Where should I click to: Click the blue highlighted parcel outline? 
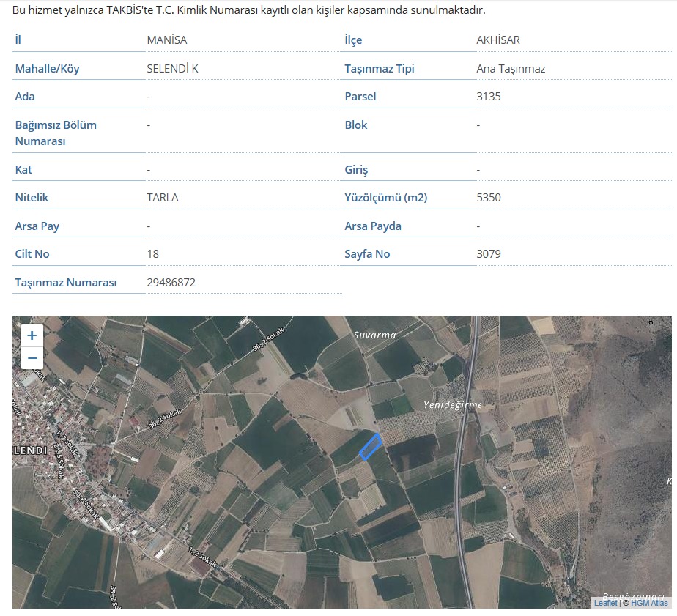click(x=370, y=447)
